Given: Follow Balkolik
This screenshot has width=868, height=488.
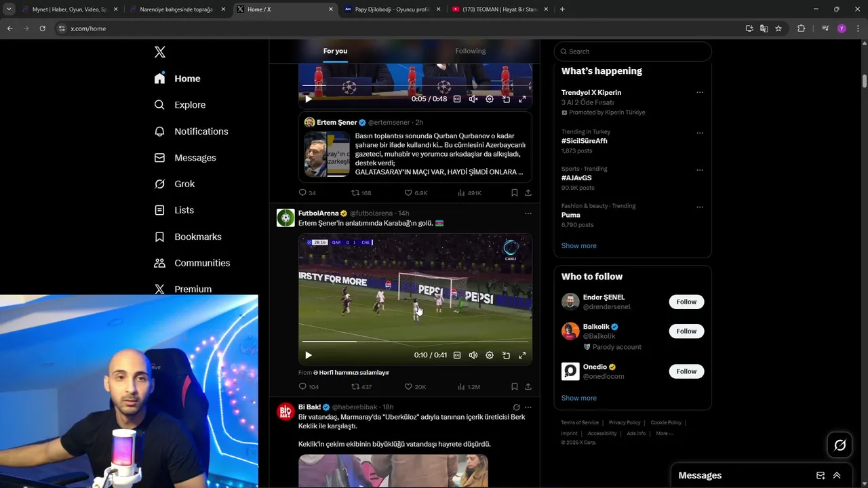Looking at the screenshot, I should [x=686, y=331].
